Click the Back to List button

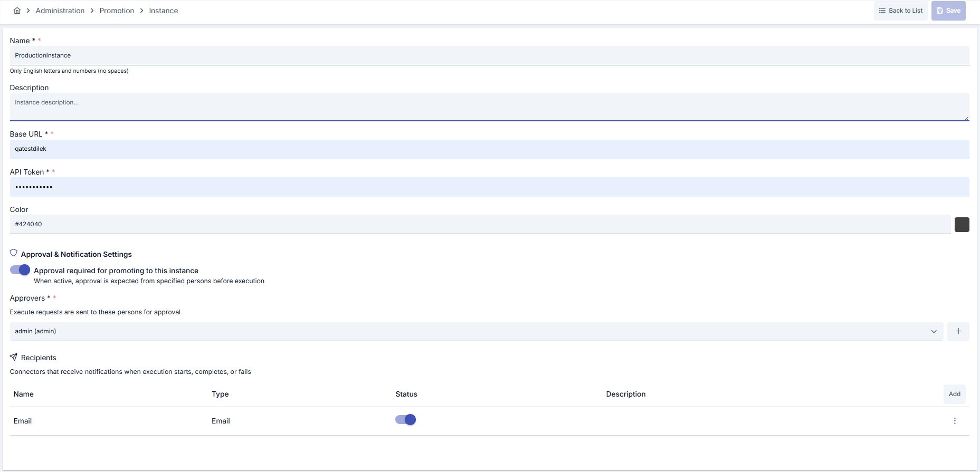pos(900,11)
